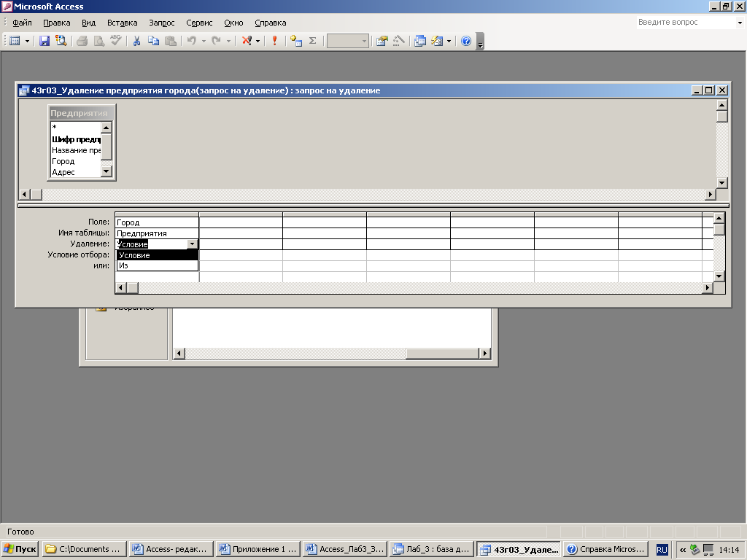Click the 'Введите вопрос' help search box

pos(686,23)
